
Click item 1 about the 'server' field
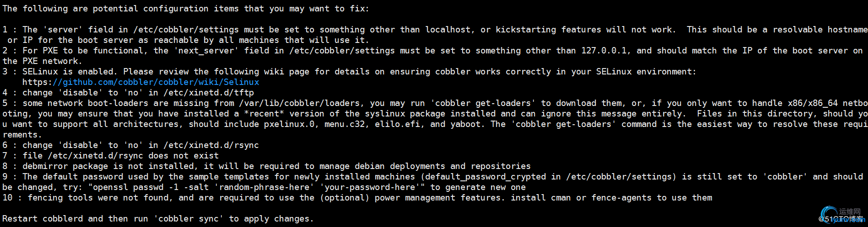[435, 35]
